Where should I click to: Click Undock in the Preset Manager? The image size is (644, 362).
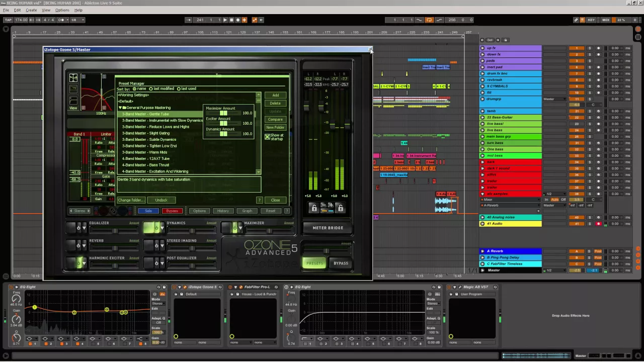pos(161,200)
